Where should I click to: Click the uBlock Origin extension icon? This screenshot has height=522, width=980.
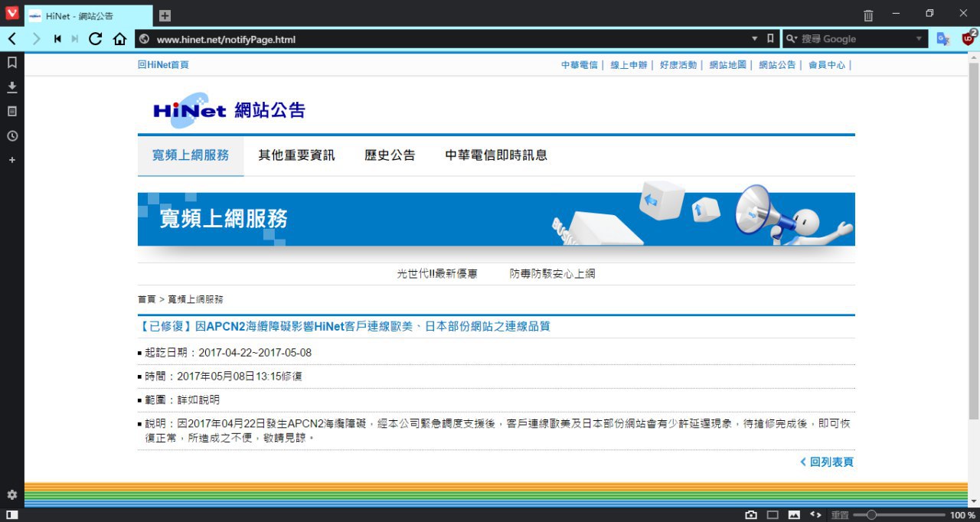tap(969, 38)
